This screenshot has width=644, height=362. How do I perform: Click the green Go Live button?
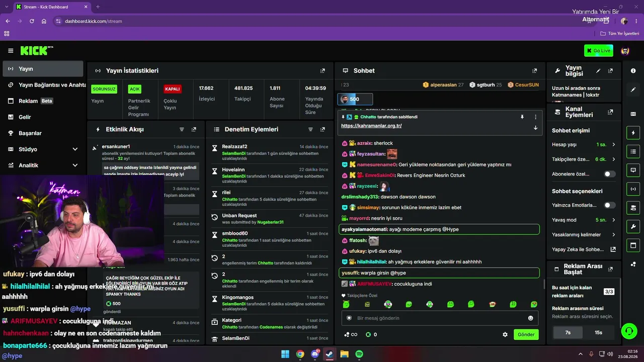pos(599,51)
